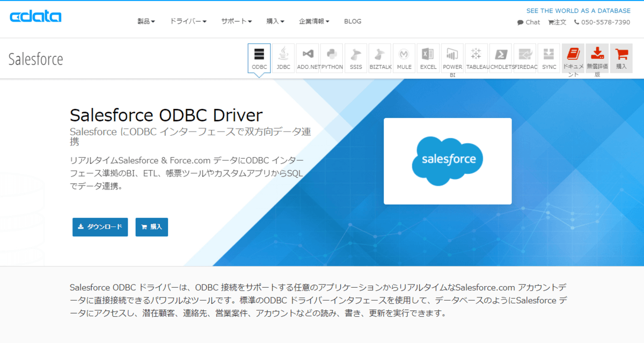Expand the 製品 dropdown menu
Viewport: 644px width, 343px height.
click(x=146, y=21)
